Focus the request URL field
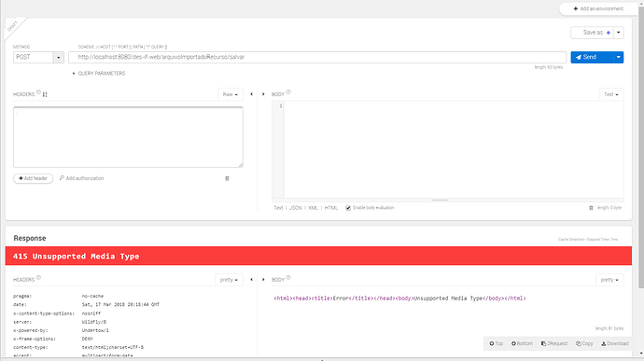 click(x=317, y=57)
